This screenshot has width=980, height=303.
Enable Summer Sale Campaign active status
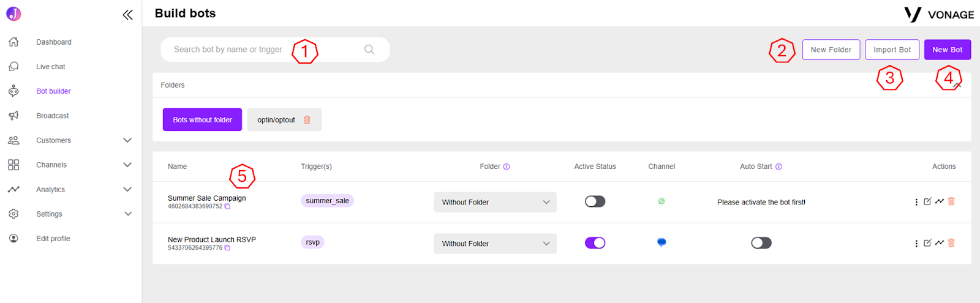pyautogui.click(x=595, y=201)
